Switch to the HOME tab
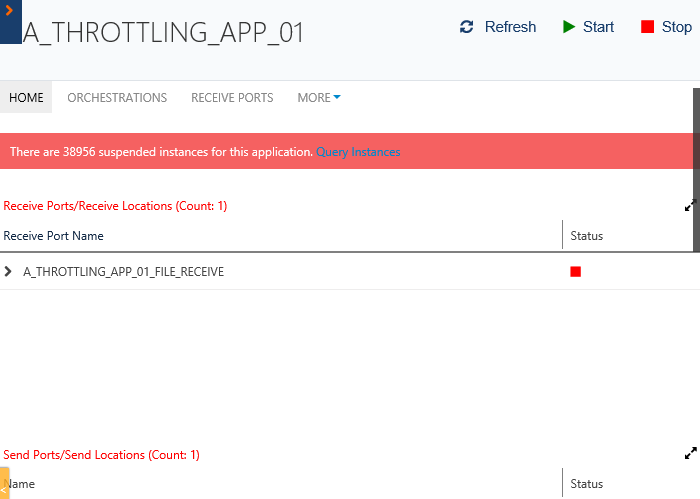The image size is (700, 499). coord(27,98)
